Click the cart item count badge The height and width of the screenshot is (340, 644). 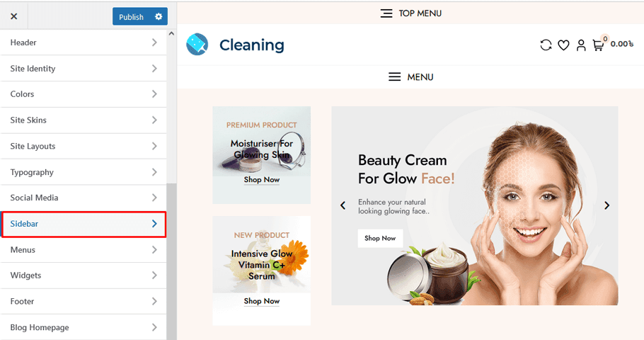(x=605, y=39)
